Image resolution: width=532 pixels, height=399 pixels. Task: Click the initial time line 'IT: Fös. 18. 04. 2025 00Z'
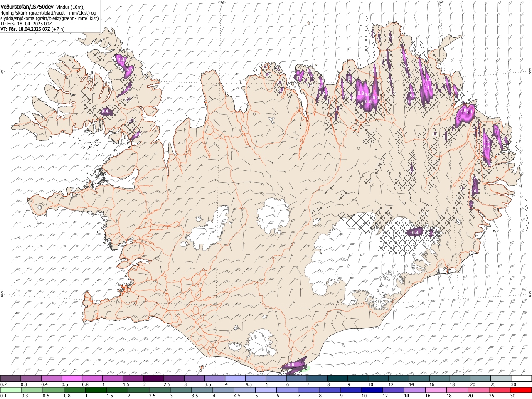tap(26, 24)
